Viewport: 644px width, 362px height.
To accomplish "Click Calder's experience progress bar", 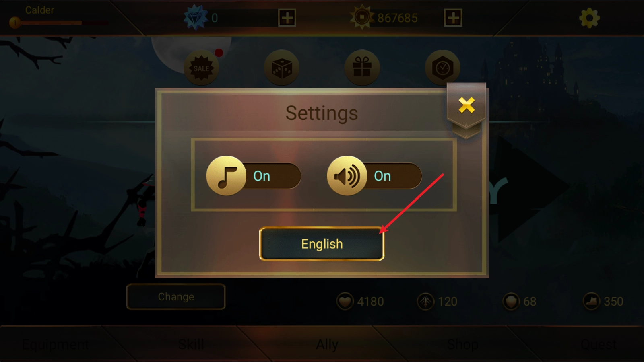I will 60,23.
